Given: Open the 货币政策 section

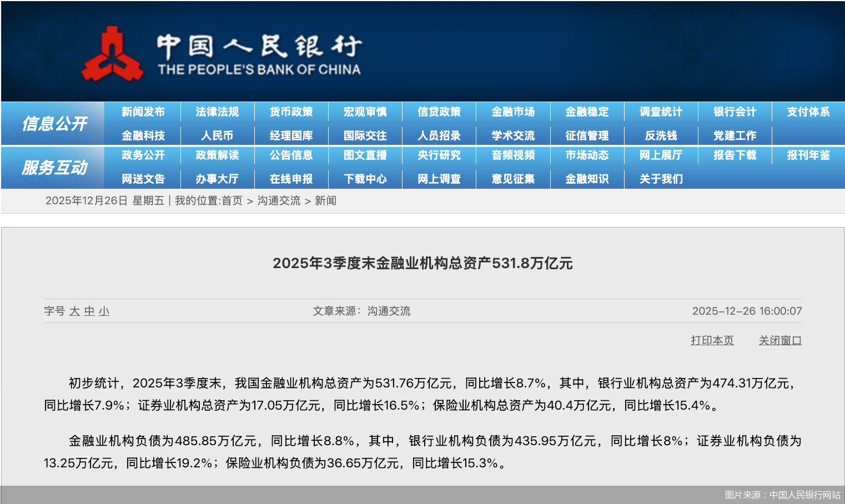Looking at the screenshot, I should (x=291, y=111).
